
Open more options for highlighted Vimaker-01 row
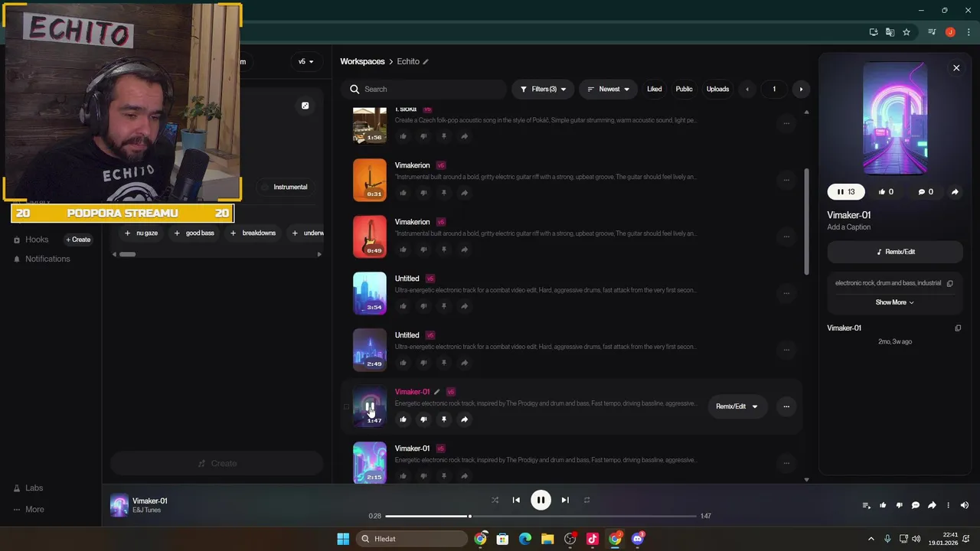click(786, 406)
